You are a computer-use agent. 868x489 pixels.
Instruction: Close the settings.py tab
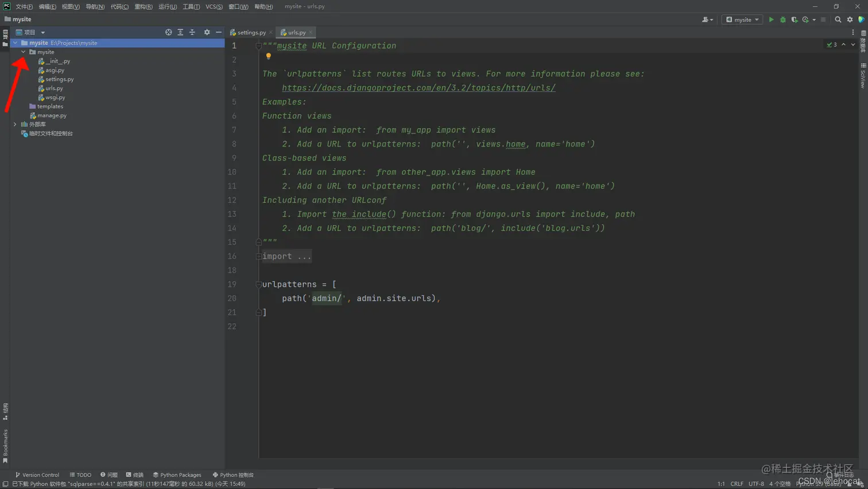271,33
